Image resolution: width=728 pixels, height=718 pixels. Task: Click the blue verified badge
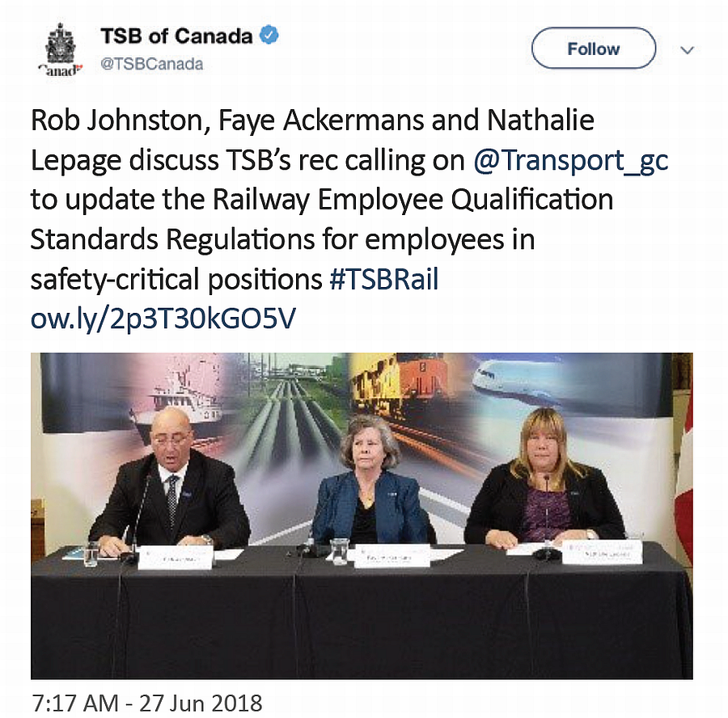[x=269, y=36]
